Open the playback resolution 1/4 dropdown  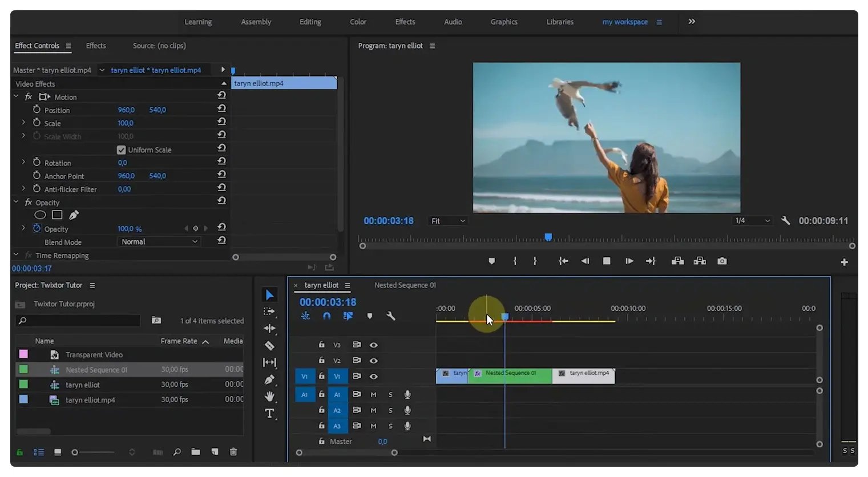click(752, 220)
